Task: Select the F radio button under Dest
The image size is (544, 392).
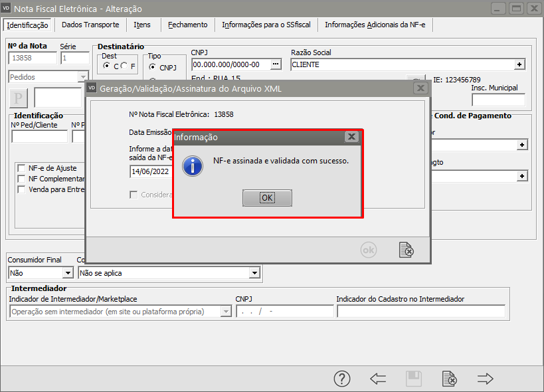Action: click(x=125, y=66)
